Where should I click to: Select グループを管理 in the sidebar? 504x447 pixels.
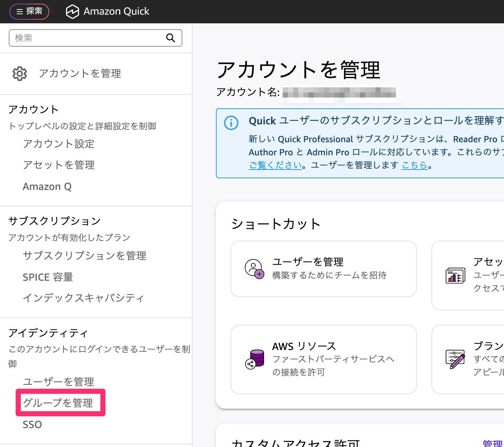tap(58, 403)
